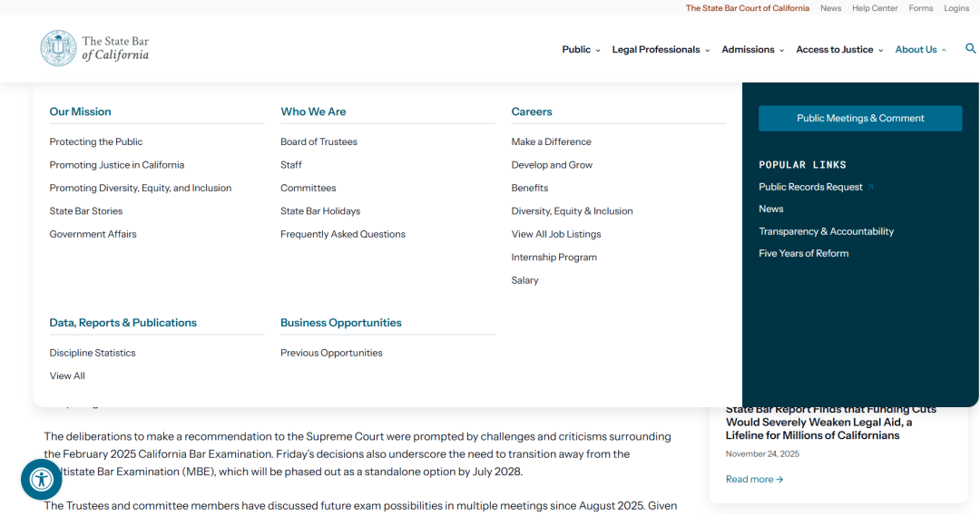Screen dimensions: 980x516
Task: Click Logins in the top bar
Action: (955, 8)
